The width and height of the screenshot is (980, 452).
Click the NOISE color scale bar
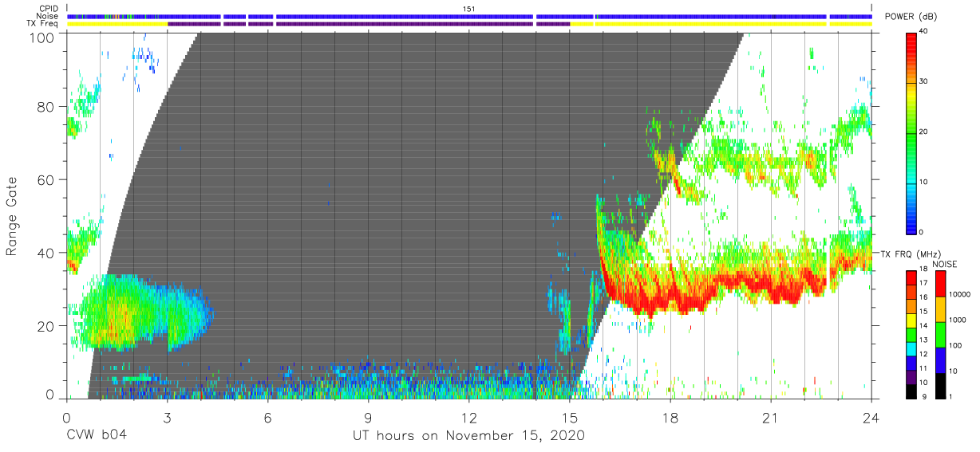(940, 334)
